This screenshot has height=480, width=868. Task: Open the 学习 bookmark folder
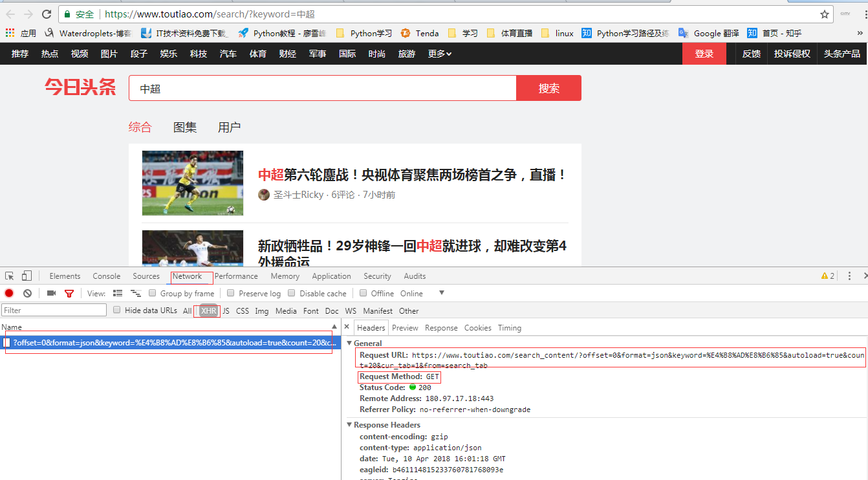(463, 33)
